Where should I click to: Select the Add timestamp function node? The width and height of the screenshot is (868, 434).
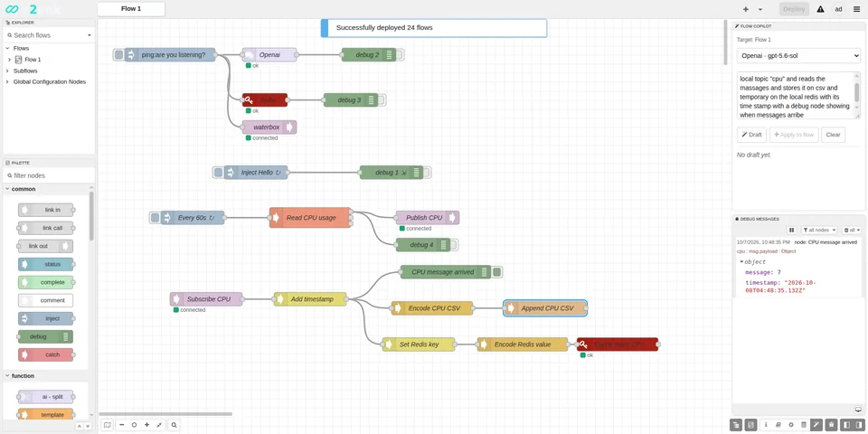[310, 299]
